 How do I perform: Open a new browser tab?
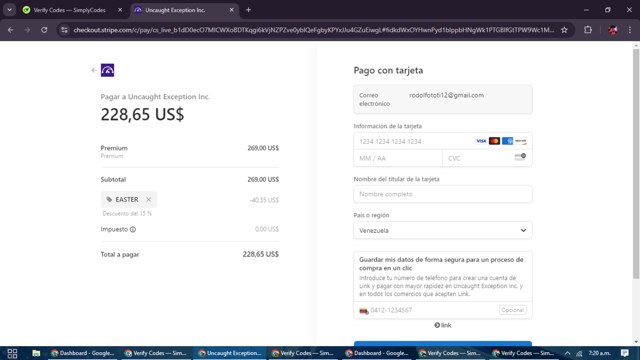(248, 10)
